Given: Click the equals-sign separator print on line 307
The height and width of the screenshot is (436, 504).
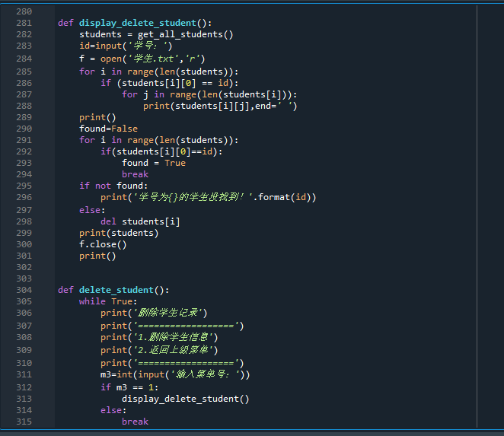Looking at the screenshot, I should [x=172, y=326].
